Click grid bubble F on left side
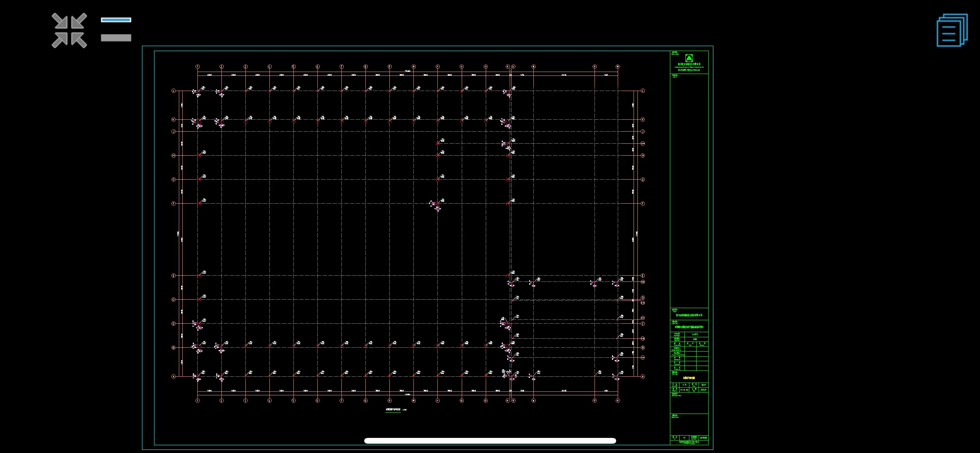Viewport: 980px width, 453px height. click(173, 204)
